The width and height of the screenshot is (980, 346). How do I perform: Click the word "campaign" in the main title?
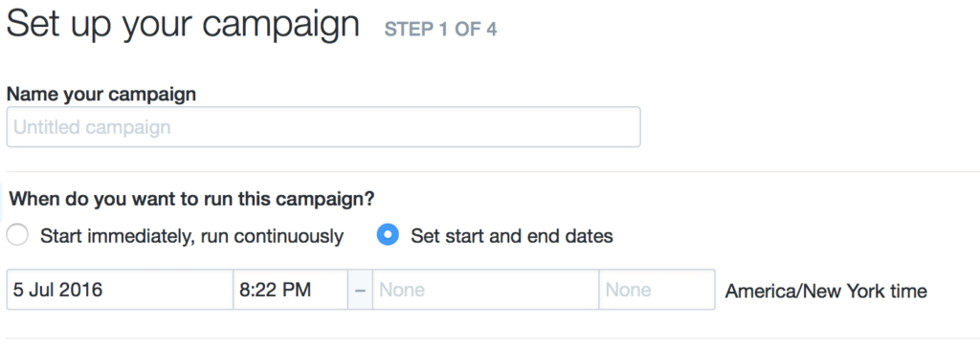[280, 26]
